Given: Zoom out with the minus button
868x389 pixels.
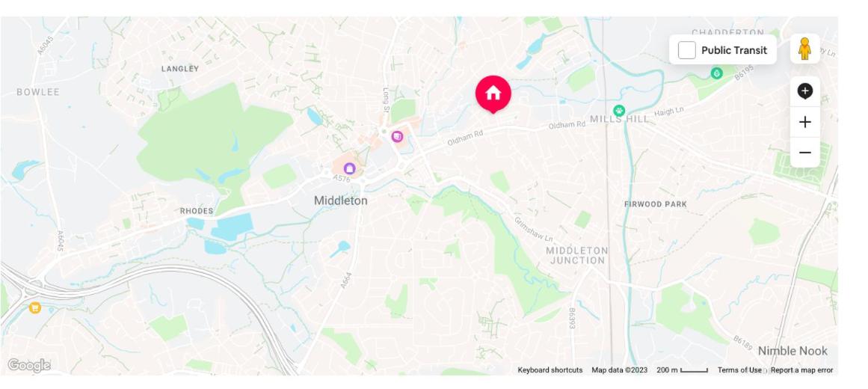Looking at the screenshot, I should (x=805, y=153).
